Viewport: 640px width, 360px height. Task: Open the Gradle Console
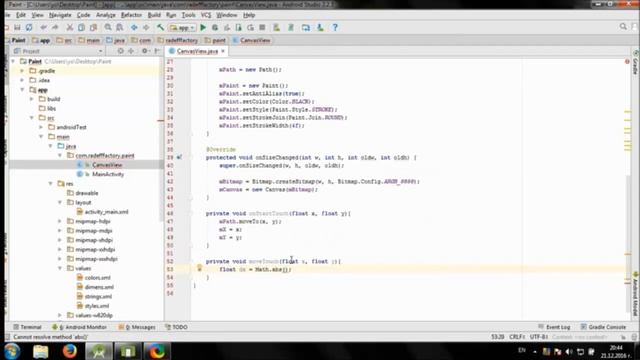coord(604,327)
